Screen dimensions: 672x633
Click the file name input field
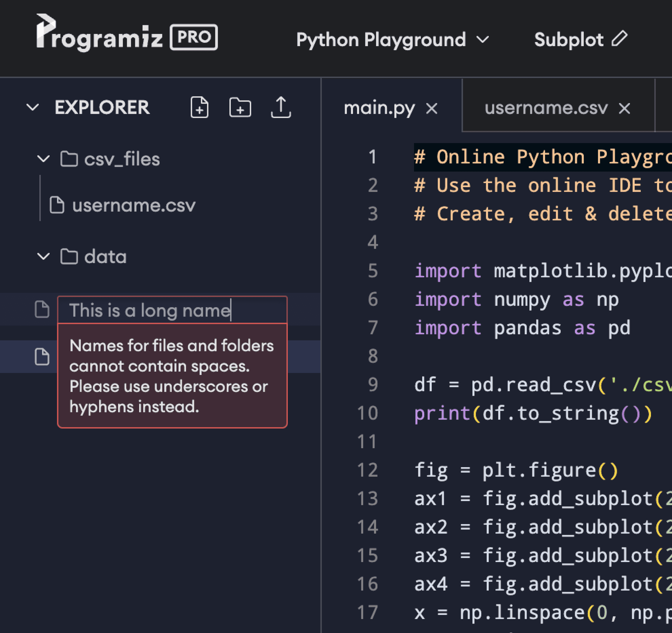click(172, 310)
